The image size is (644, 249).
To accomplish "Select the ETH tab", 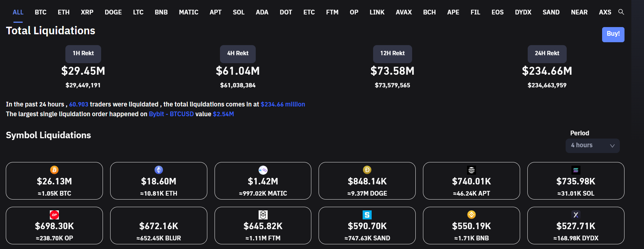I will (64, 12).
